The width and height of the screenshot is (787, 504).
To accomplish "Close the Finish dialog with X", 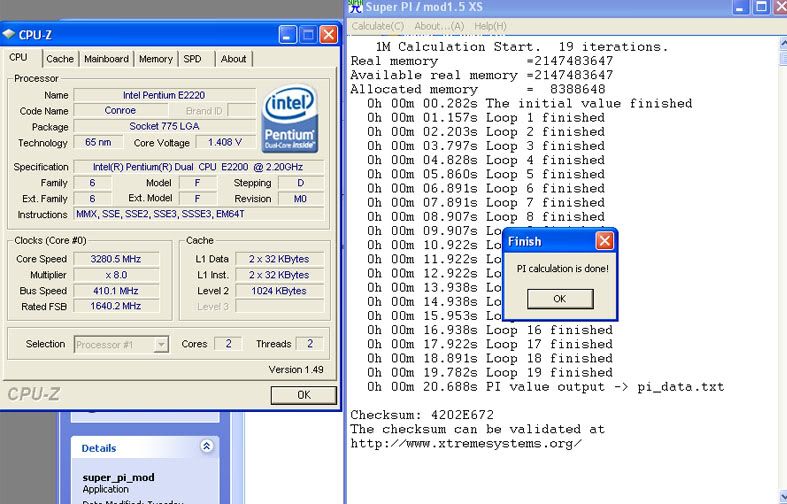I will click(604, 241).
